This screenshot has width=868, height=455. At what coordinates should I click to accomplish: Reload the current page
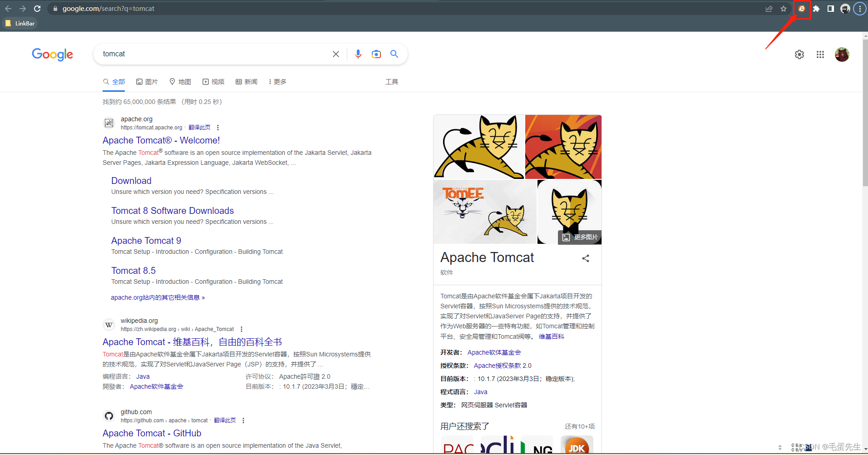37,9
